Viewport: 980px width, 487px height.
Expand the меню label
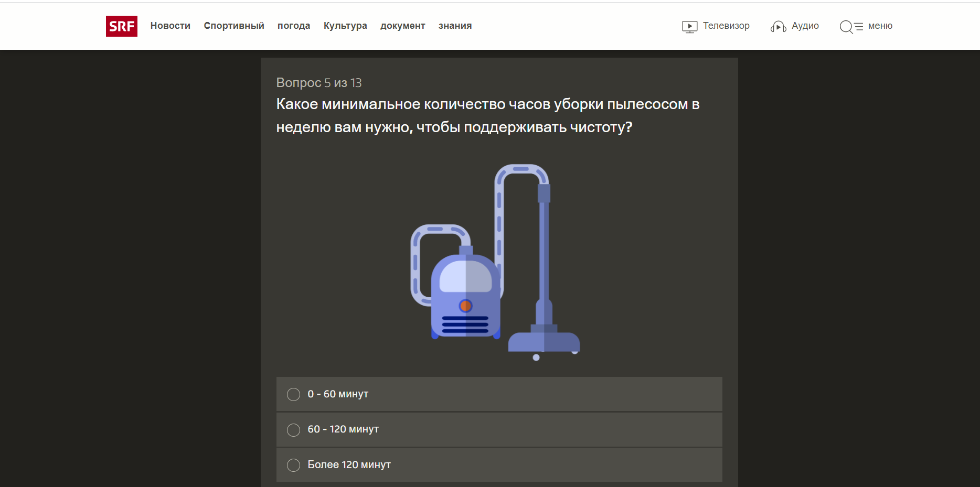(x=880, y=26)
